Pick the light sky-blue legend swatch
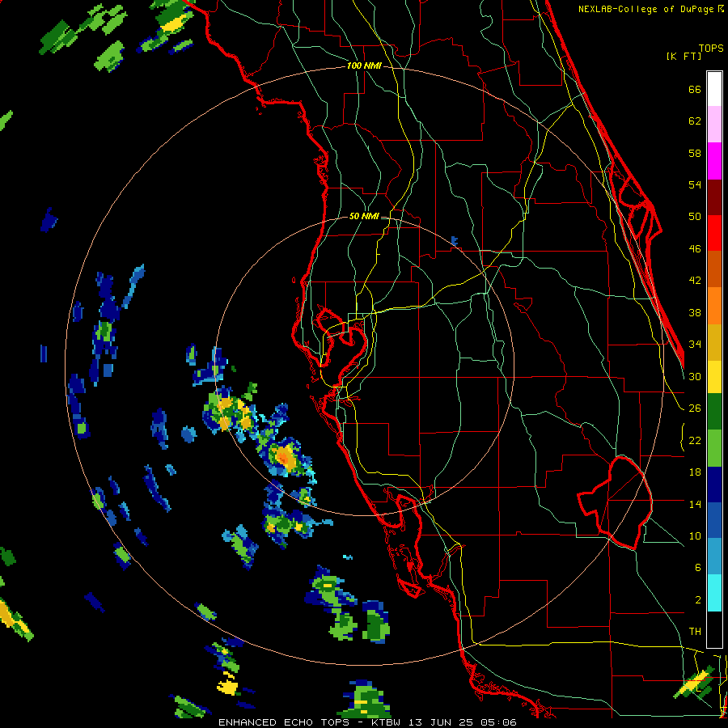Image resolution: width=728 pixels, height=728 pixels. (714, 557)
